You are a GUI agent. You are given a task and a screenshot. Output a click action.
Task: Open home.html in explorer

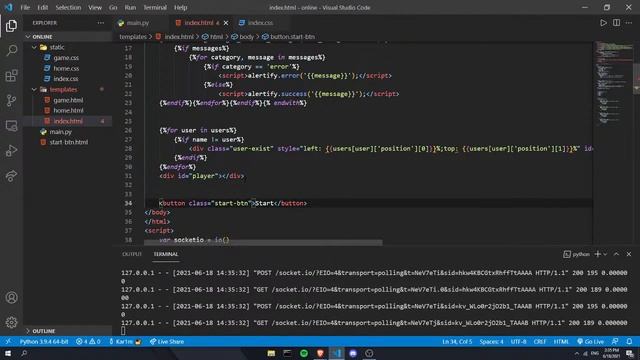pyautogui.click(x=67, y=110)
